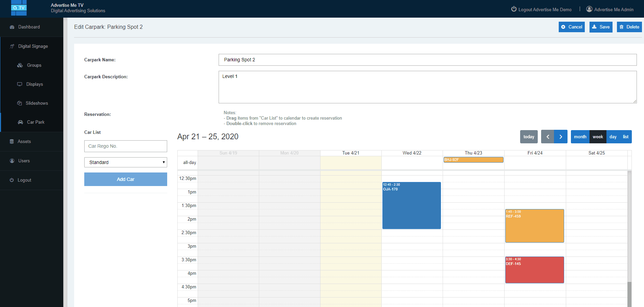Go to the previous calendar week
The height and width of the screenshot is (307, 644).
click(x=548, y=137)
